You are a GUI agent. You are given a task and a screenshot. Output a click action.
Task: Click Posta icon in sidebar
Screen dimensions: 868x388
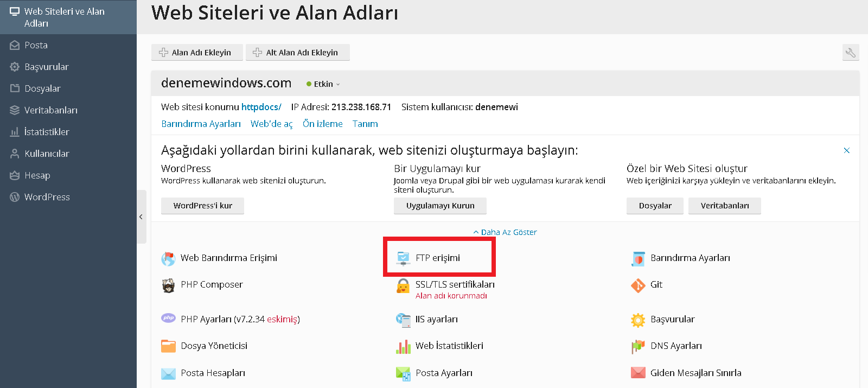pos(15,45)
